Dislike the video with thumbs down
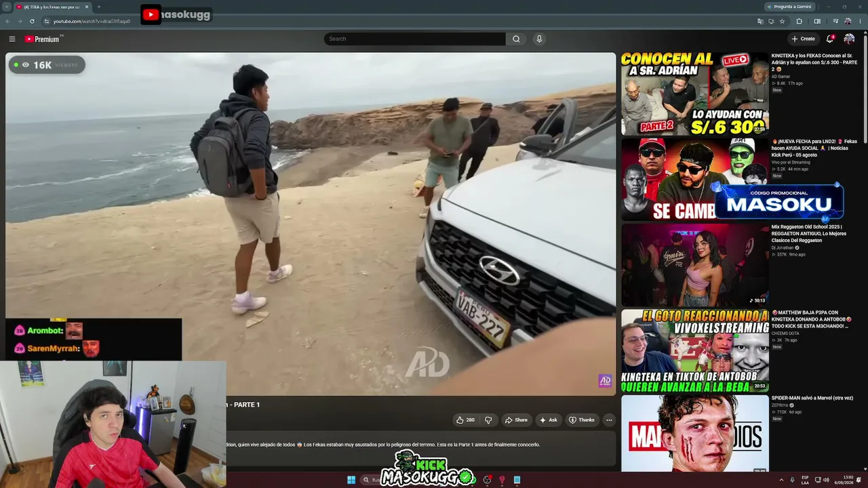The image size is (868, 488). 488,420
